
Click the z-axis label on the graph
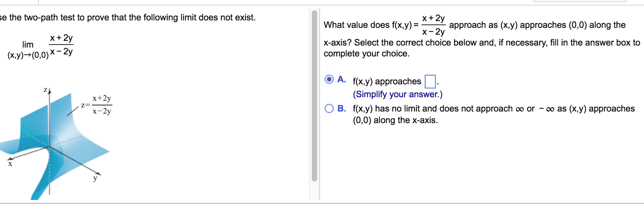tap(45, 90)
